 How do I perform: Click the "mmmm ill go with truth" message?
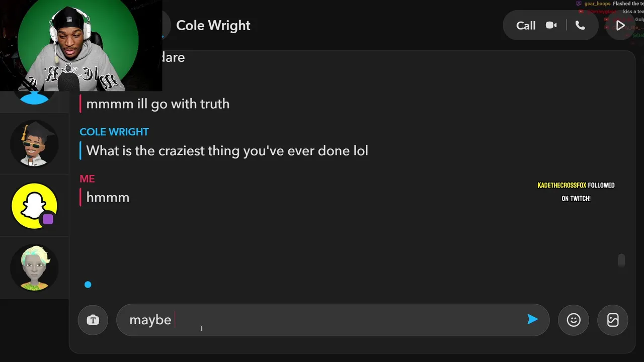click(x=157, y=104)
